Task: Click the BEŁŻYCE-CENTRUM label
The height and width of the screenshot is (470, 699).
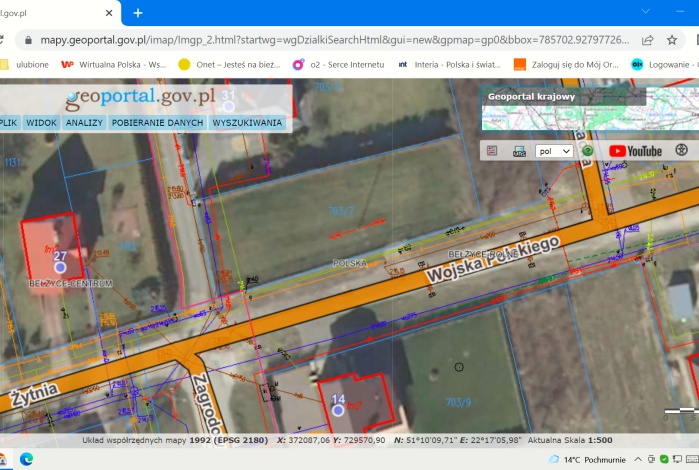Action: pos(71,284)
